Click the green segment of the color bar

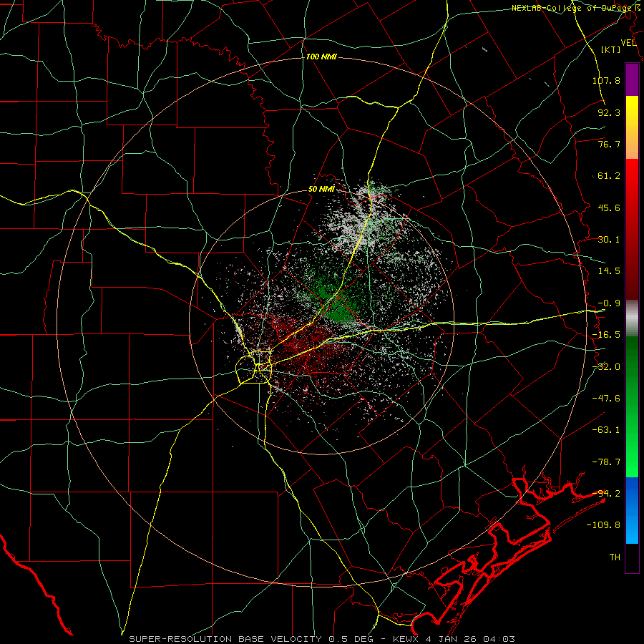[632, 406]
